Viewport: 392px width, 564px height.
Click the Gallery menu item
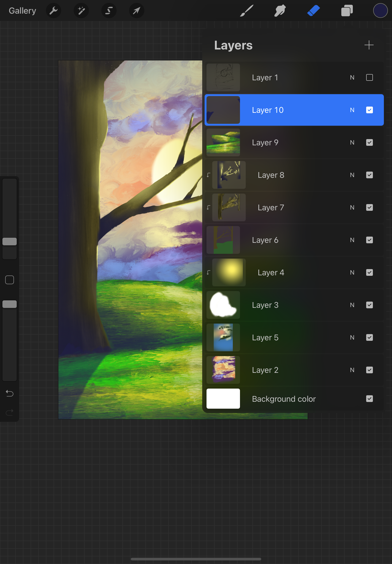[x=22, y=10]
